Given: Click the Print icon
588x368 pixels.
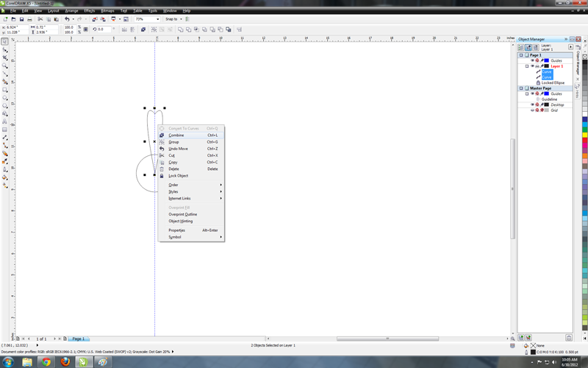Looking at the screenshot, I should tap(29, 19).
